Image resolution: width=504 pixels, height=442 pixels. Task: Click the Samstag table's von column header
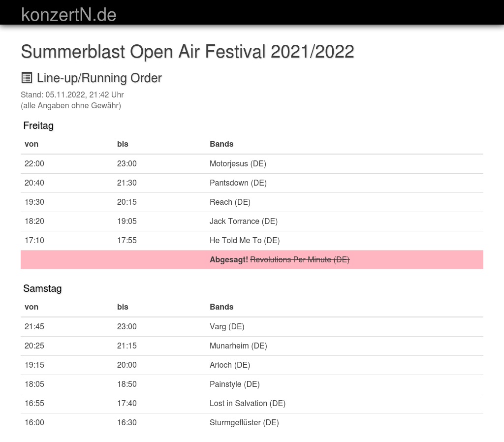[x=31, y=307]
